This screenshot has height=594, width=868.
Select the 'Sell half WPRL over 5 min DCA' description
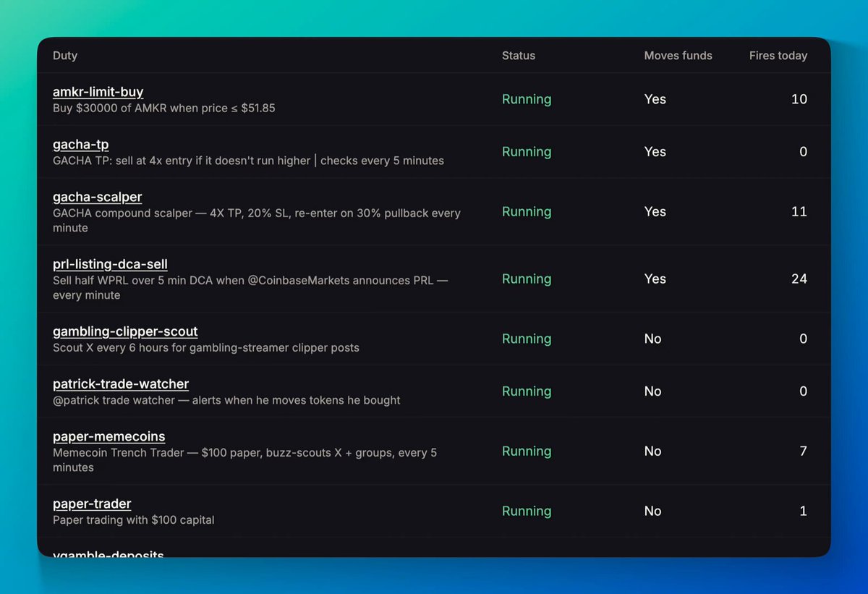(x=250, y=288)
